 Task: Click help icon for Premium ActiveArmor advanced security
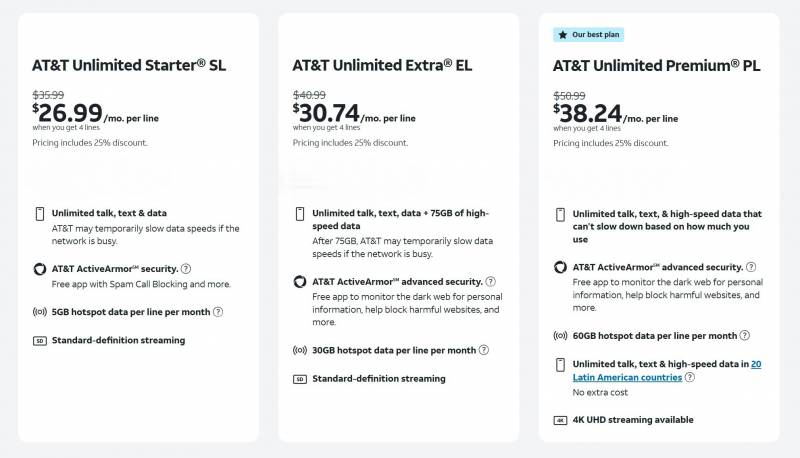coord(751,267)
